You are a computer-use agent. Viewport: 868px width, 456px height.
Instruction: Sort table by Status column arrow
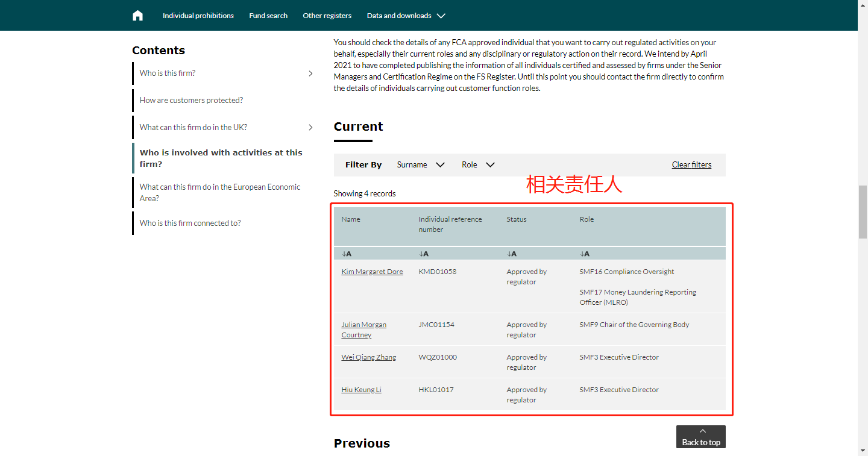[512, 254]
